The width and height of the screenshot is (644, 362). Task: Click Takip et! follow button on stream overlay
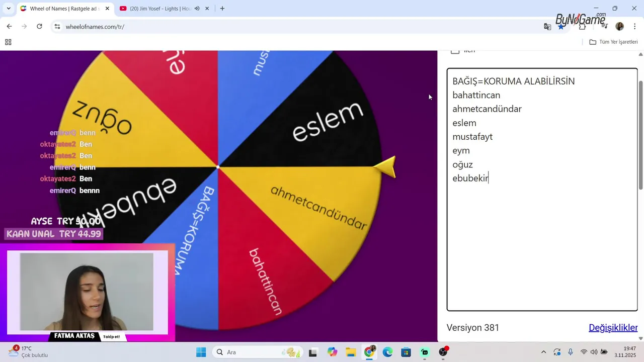[x=111, y=337]
